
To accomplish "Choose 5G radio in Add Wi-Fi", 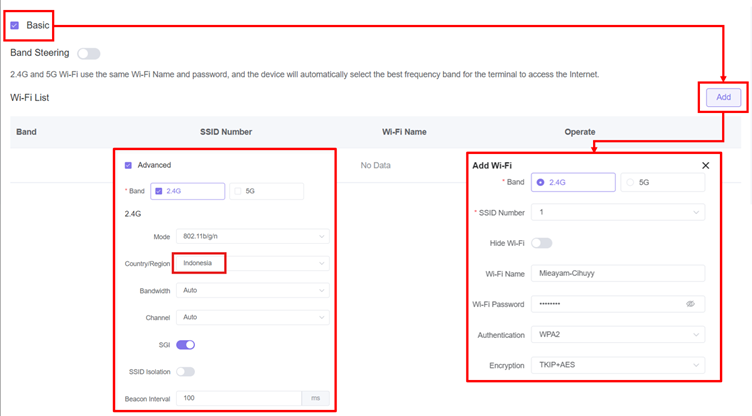I will (x=629, y=183).
